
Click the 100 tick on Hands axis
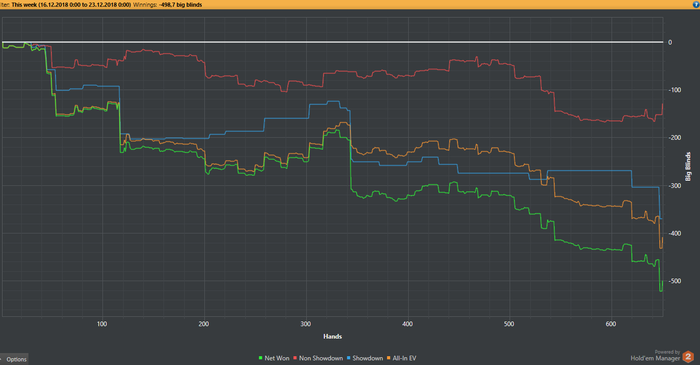pyautogui.click(x=102, y=324)
